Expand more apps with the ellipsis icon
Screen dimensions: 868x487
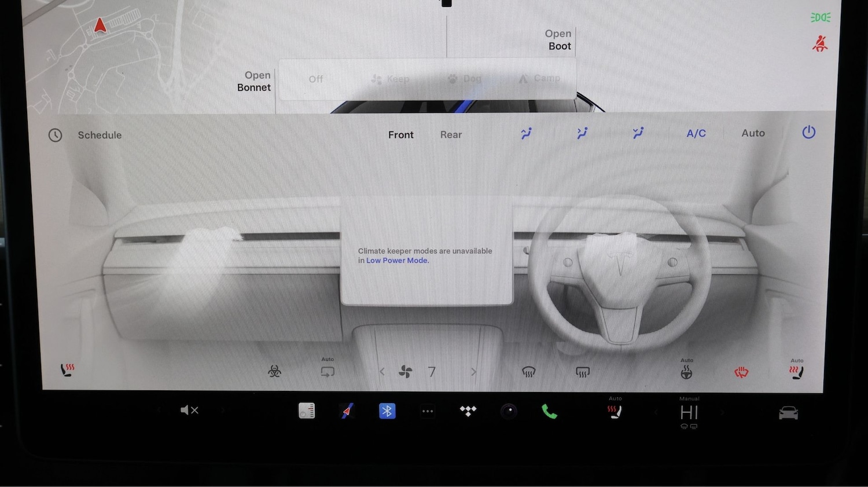pos(428,411)
